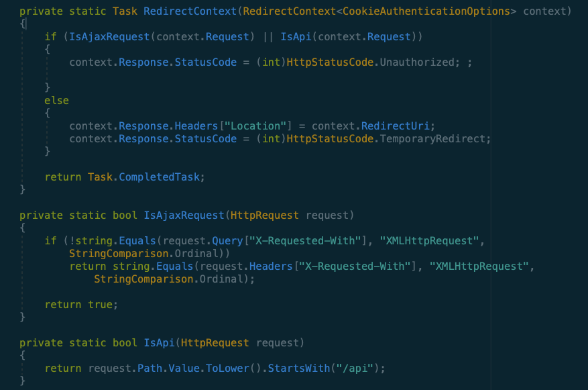
Task: Select the CookieAuthenticationOptions type parameter
Action: coord(426,11)
